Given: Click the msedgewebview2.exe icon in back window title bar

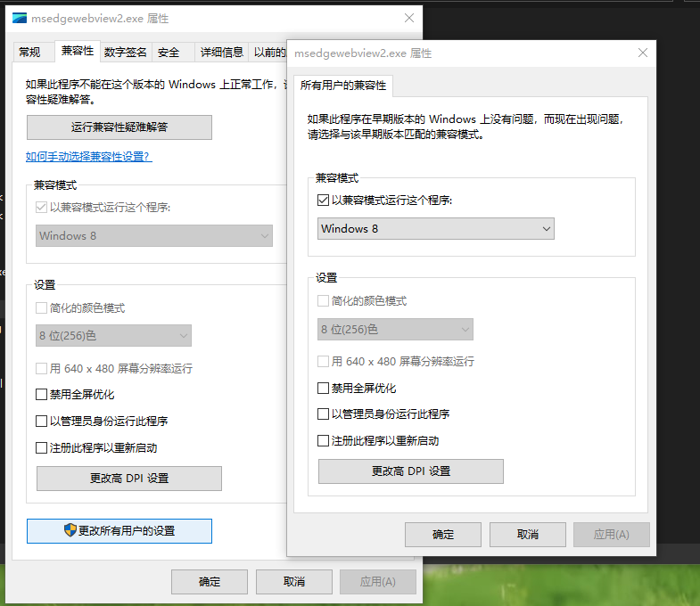Looking at the screenshot, I should tap(18, 18).
